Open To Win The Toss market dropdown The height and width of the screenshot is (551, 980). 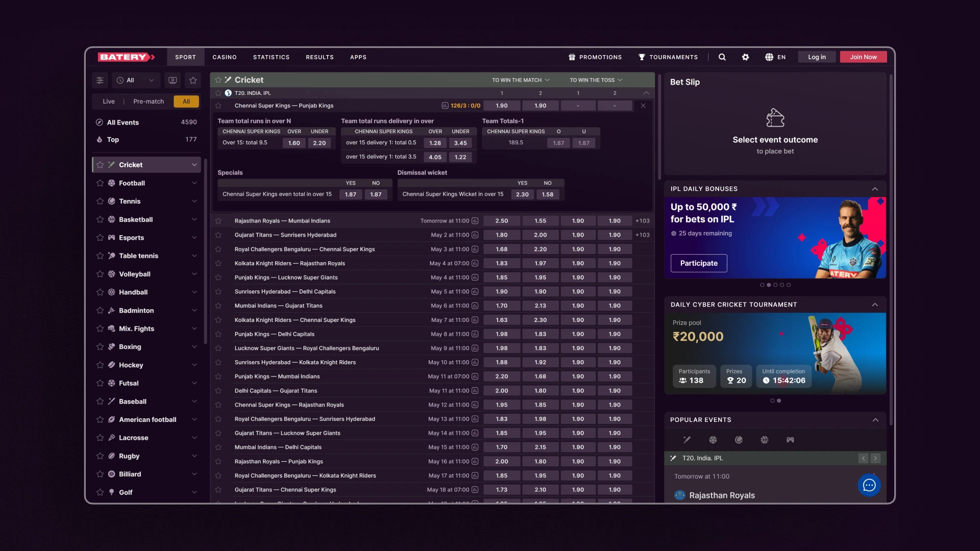point(596,80)
